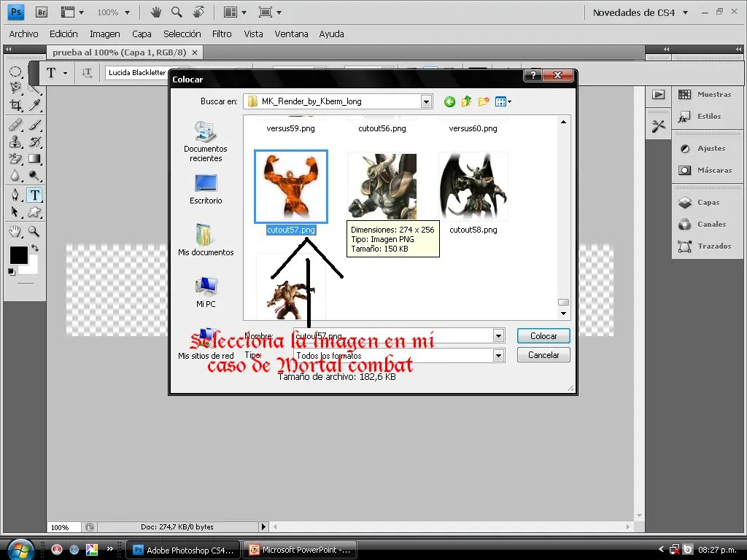Open the Máscaras panel

point(707,170)
